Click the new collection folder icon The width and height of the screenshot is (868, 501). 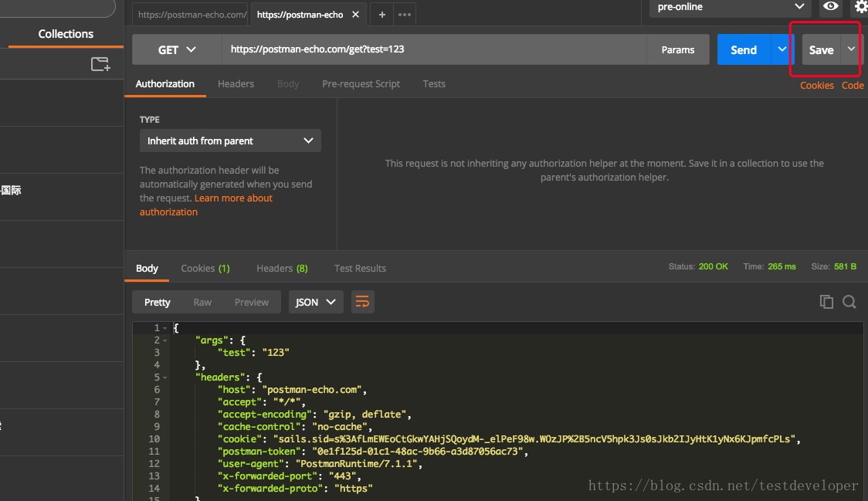click(x=100, y=64)
